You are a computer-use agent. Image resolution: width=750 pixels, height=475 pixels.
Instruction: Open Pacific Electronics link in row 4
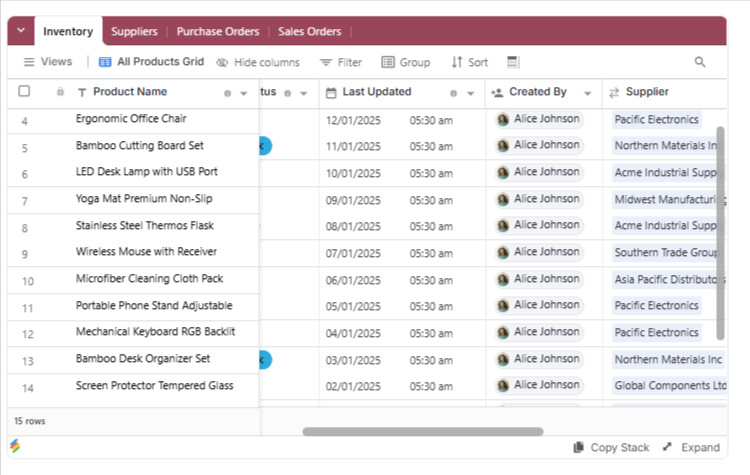pyautogui.click(x=656, y=120)
